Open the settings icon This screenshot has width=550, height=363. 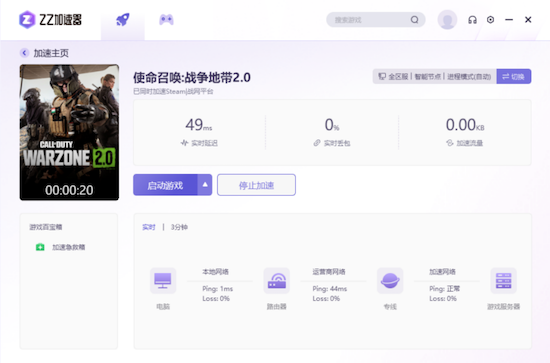point(490,20)
